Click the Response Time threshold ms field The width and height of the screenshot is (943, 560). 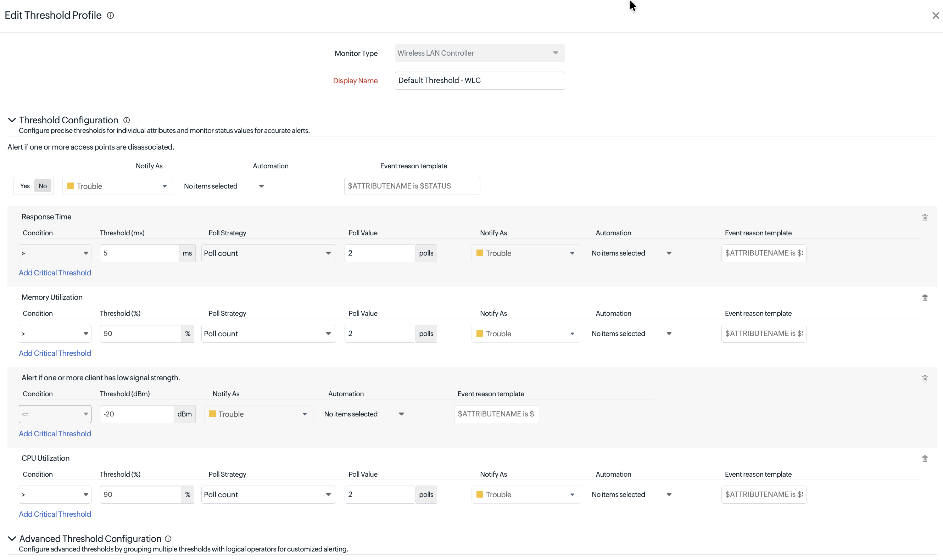click(x=139, y=253)
